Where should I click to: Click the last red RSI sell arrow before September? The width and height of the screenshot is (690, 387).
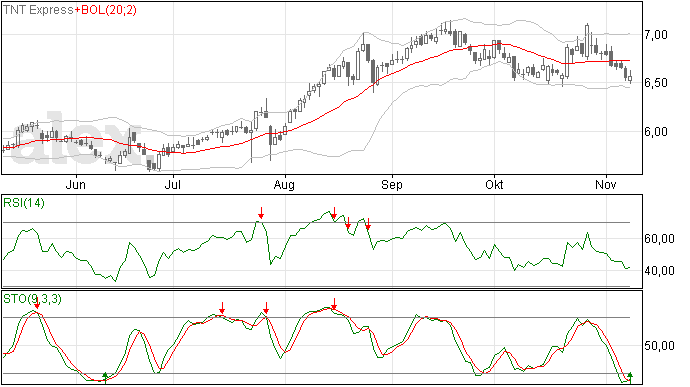pyautogui.click(x=368, y=224)
